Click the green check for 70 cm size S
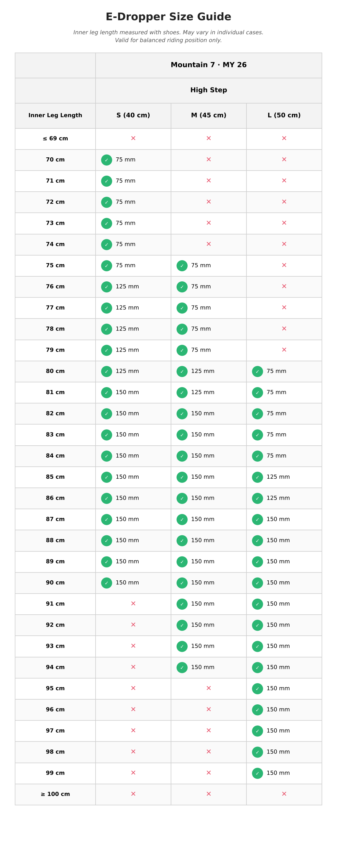This screenshot has height=868, width=337. (x=106, y=160)
